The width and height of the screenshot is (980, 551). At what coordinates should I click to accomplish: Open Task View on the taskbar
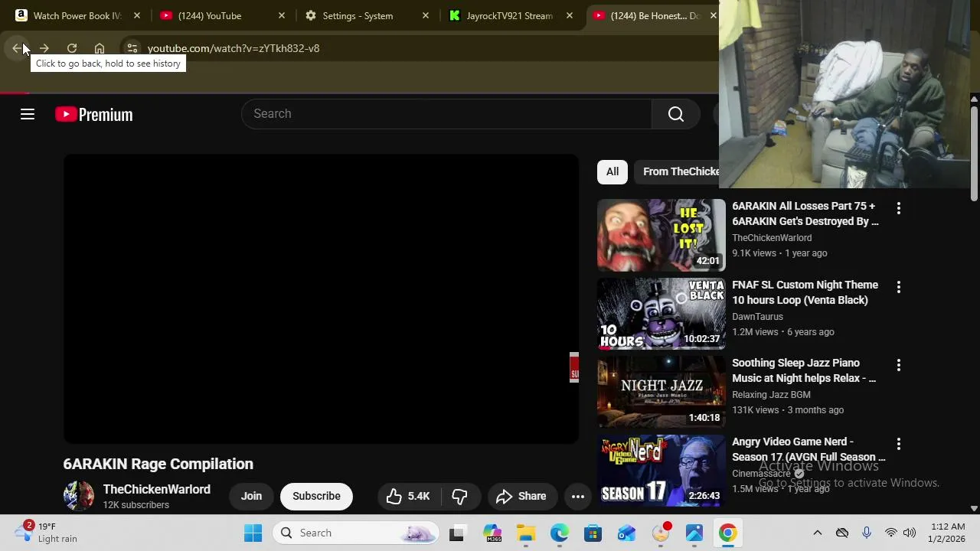point(456,533)
